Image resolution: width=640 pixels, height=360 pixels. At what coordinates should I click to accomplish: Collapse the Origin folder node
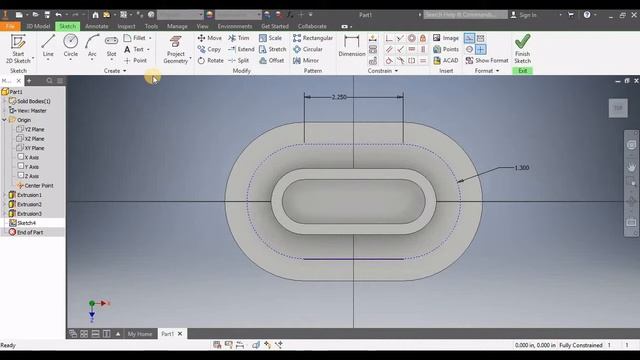[x=4, y=120]
